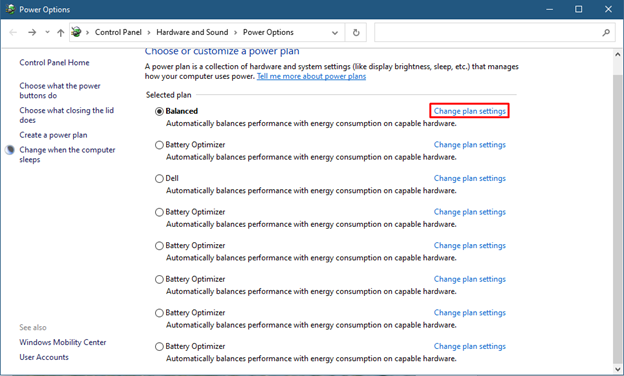Minimize the Power Options window
This screenshot has width=624, height=376.
pos(550,9)
